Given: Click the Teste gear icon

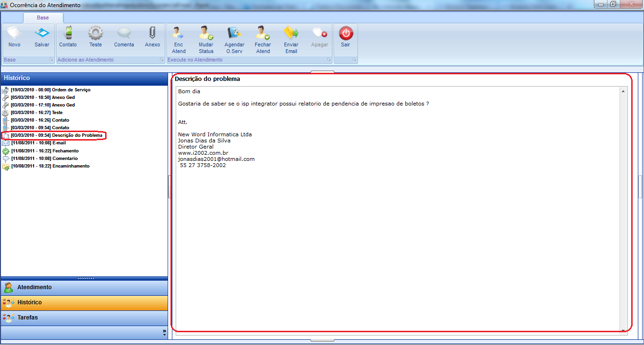Looking at the screenshot, I should pyautogui.click(x=96, y=37).
